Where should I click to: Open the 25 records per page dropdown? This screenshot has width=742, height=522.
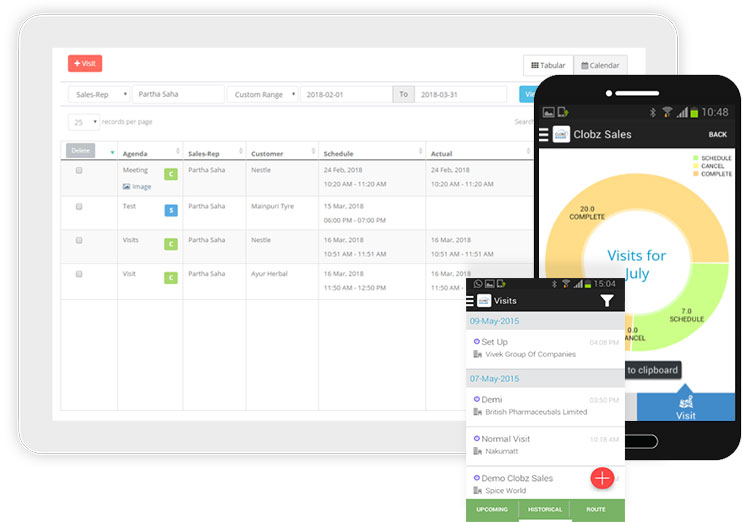pos(84,122)
